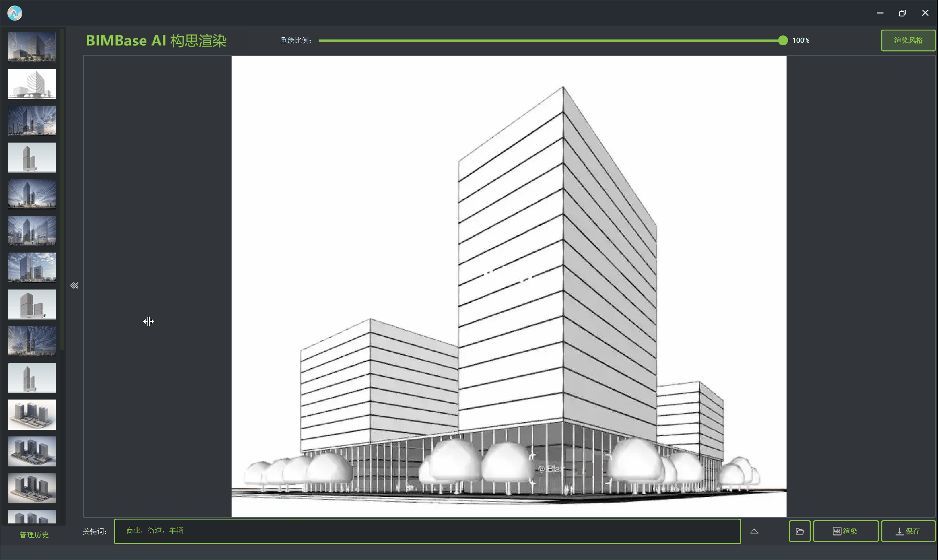Expand the keyword panel with the up arrow

(x=754, y=531)
